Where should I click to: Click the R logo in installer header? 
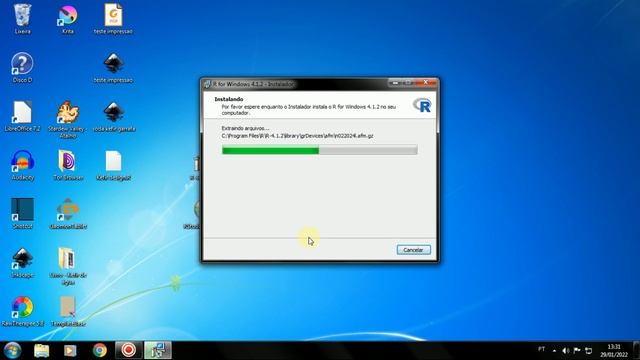[x=422, y=105]
